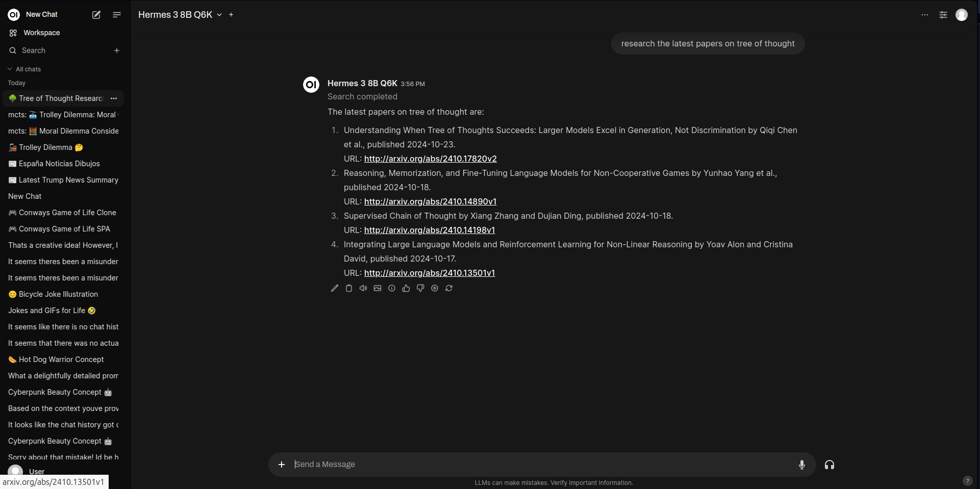
Task: Continue the response with the play icon
Action: coord(435,288)
